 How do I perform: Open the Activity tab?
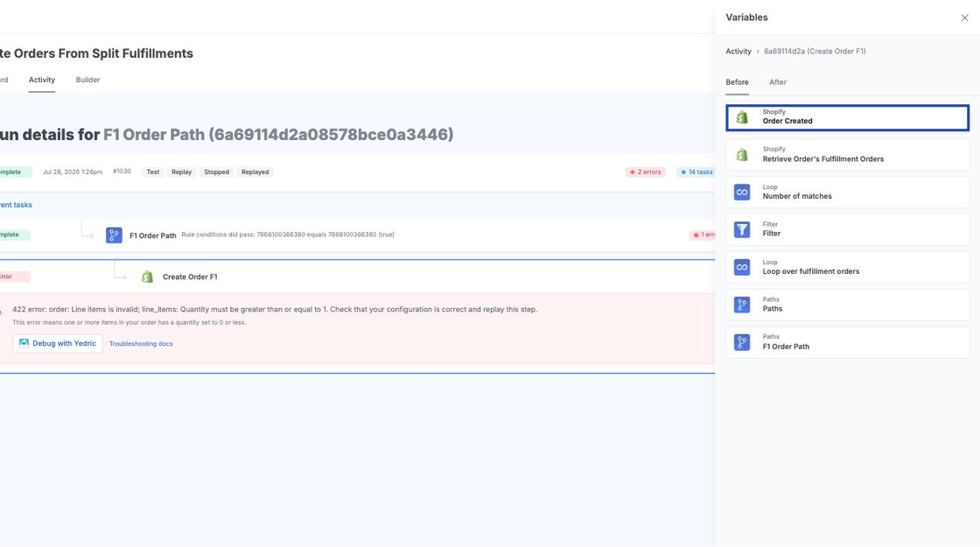[42, 80]
